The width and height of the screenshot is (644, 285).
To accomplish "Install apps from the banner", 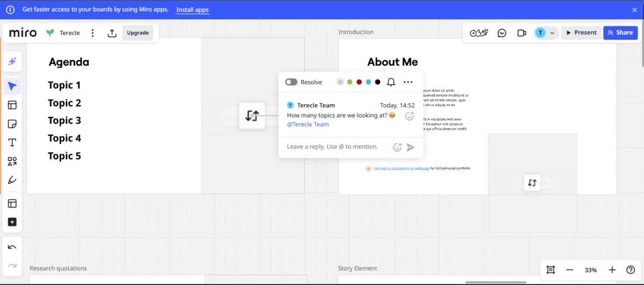I will (192, 10).
